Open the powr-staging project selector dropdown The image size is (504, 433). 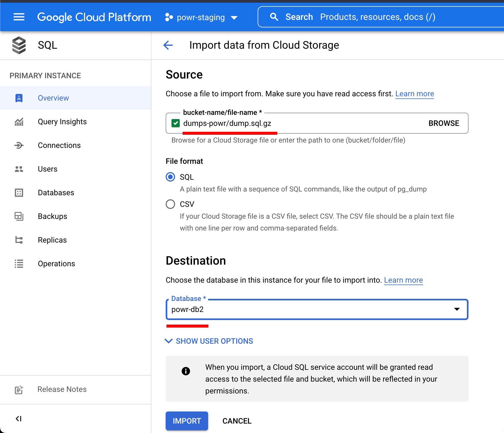[x=201, y=17]
